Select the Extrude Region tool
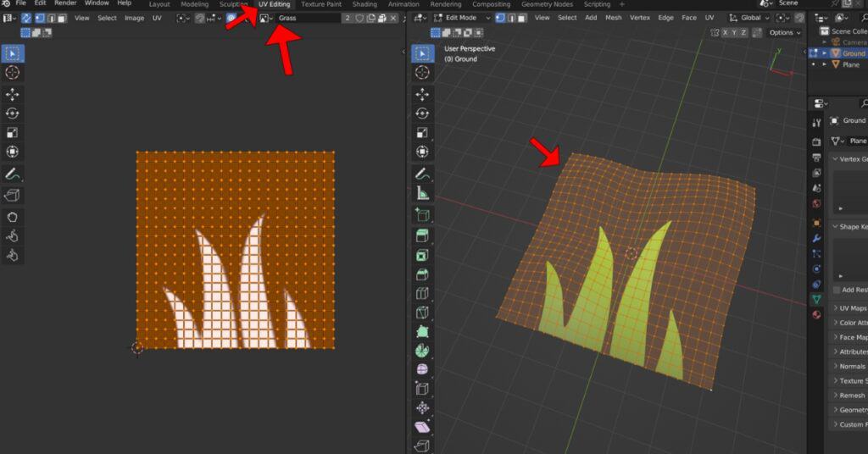Viewport: 868px width, 454px height. click(422, 236)
